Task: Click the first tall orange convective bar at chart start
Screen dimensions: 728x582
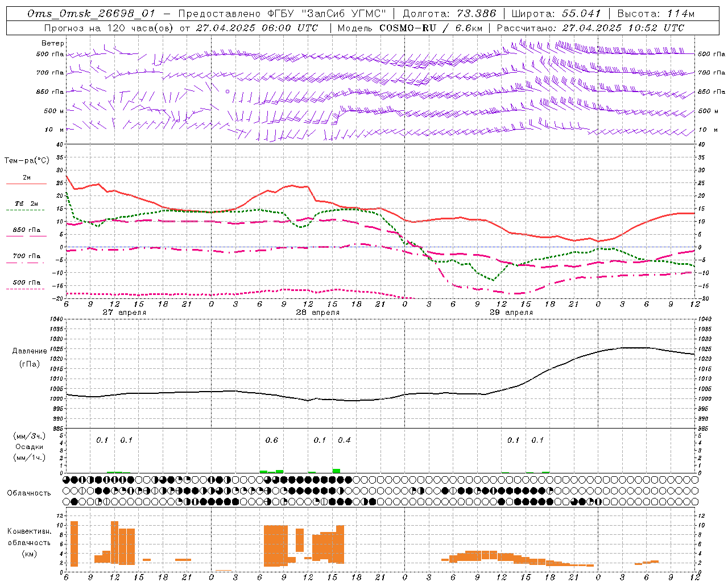Action: (x=74, y=544)
